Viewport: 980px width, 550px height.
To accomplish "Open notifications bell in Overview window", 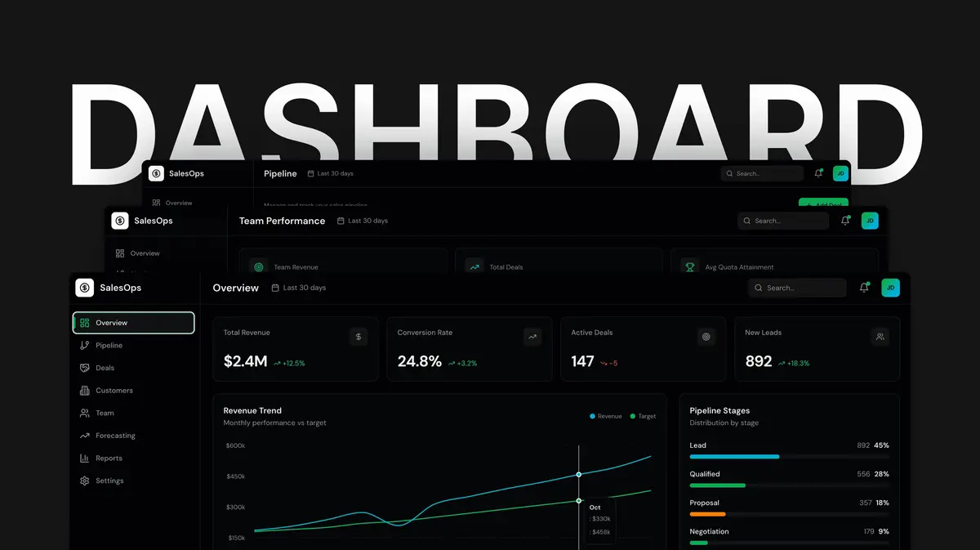I will coord(864,288).
